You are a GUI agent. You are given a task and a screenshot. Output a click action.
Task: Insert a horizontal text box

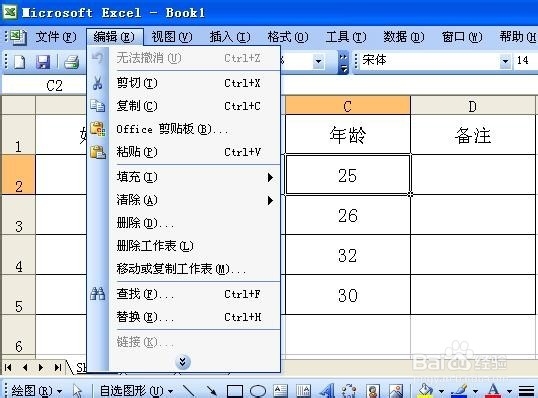click(x=280, y=391)
